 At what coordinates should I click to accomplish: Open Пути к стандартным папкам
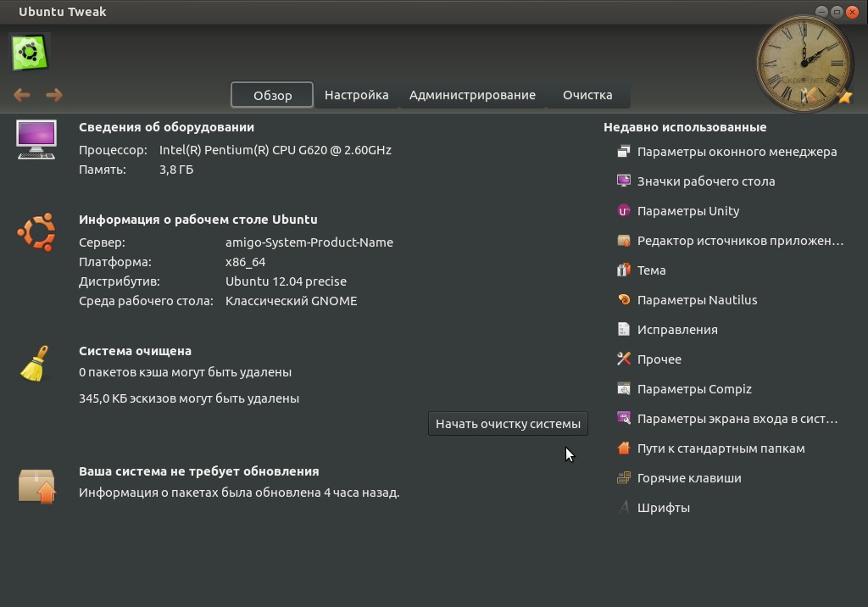point(721,448)
